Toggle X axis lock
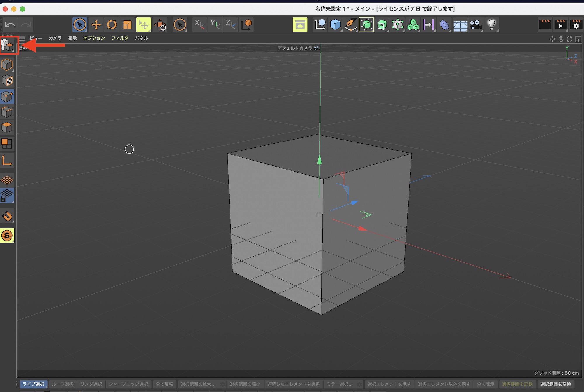The image size is (584, 392). coord(199,25)
